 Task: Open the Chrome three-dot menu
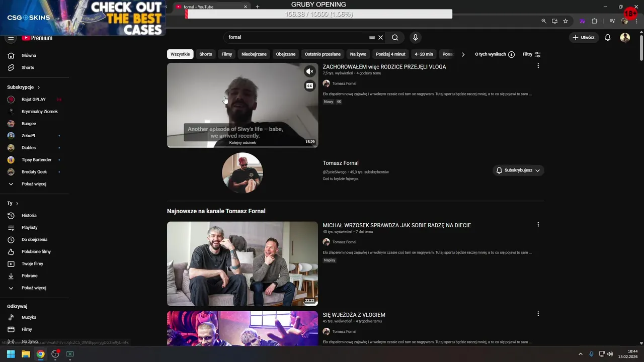coord(635,21)
